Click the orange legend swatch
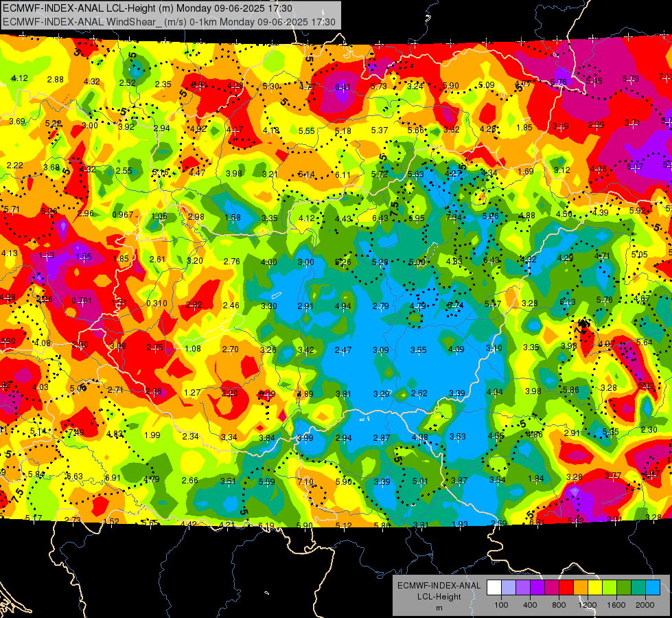Viewport: 672px width, 618px height. click(x=581, y=588)
